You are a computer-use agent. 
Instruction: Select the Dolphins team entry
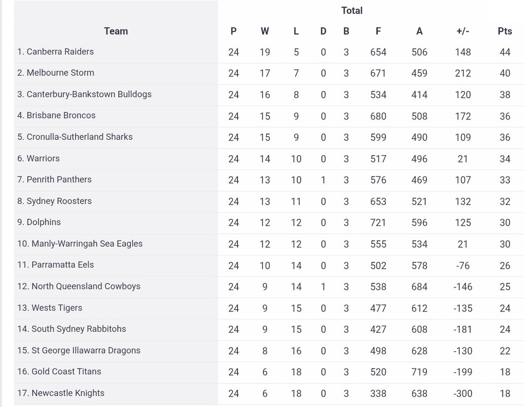(43, 222)
